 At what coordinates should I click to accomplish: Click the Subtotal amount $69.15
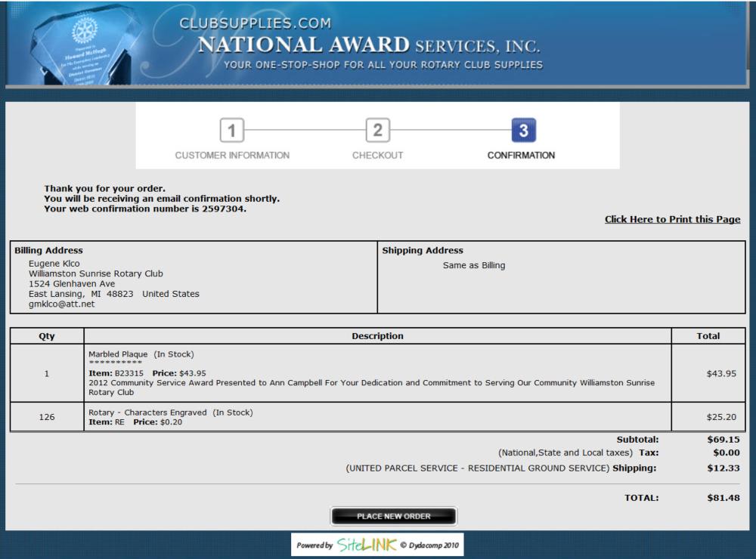pyautogui.click(x=723, y=440)
